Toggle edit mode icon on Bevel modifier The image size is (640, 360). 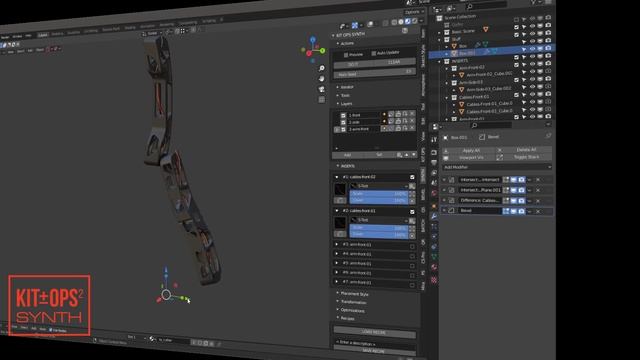506,211
